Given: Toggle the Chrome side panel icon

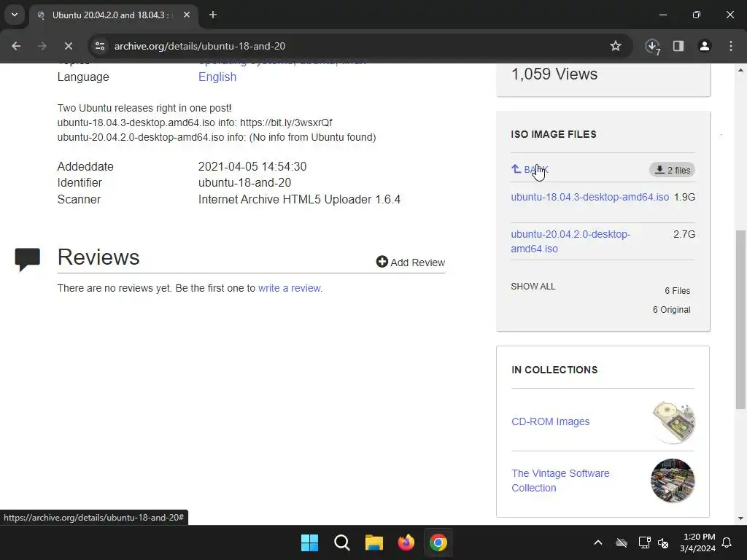Looking at the screenshot, I should 678,46.
